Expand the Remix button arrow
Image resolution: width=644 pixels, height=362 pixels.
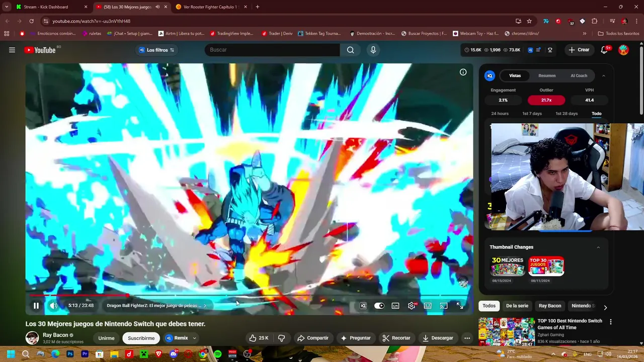pos(194,338)
